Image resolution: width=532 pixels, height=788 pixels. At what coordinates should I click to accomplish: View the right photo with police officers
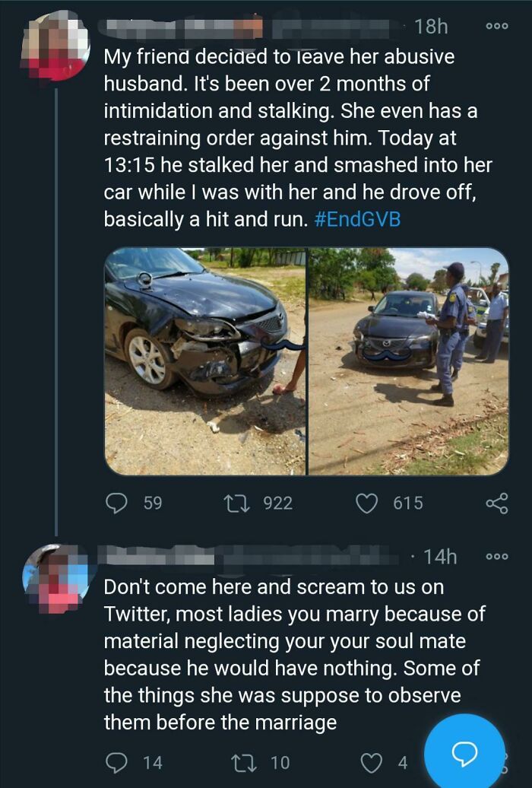coord(408,361)
